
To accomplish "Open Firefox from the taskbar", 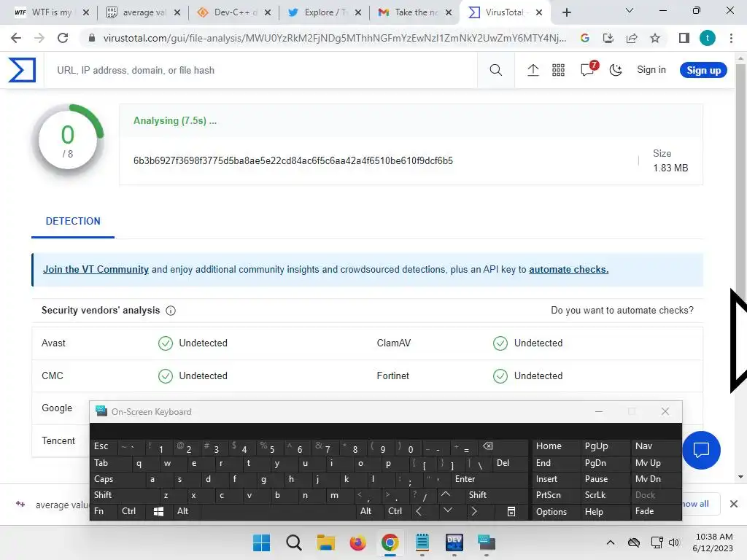I will click(357, 542).
